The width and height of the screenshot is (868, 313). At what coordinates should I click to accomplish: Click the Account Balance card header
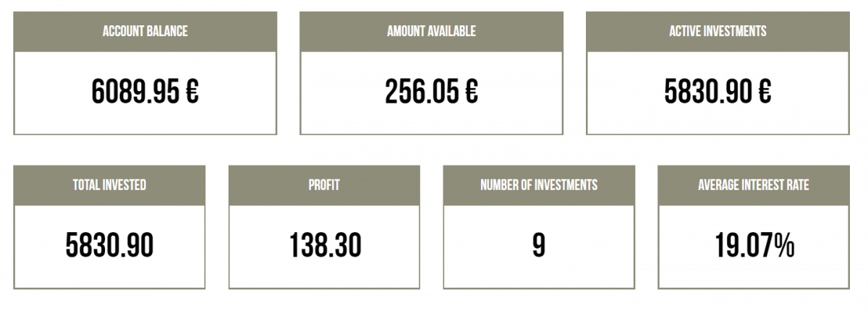click(145, 31)
